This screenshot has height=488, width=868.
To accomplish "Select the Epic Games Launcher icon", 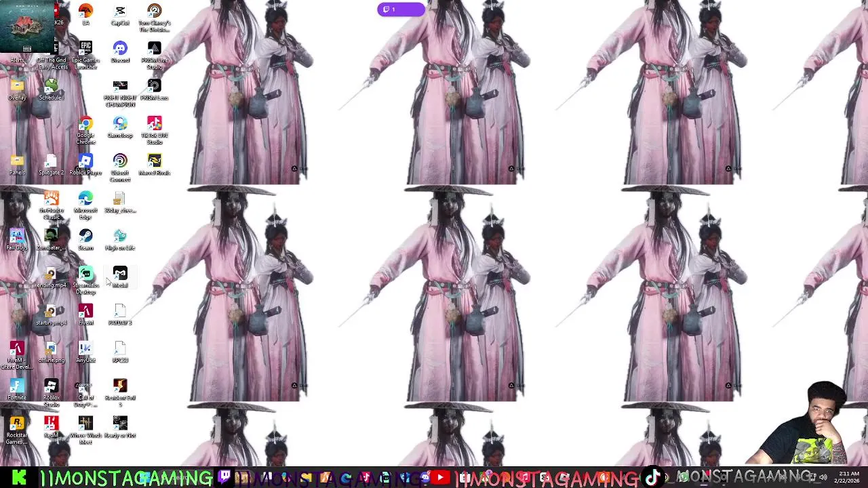I will [85, 56].
